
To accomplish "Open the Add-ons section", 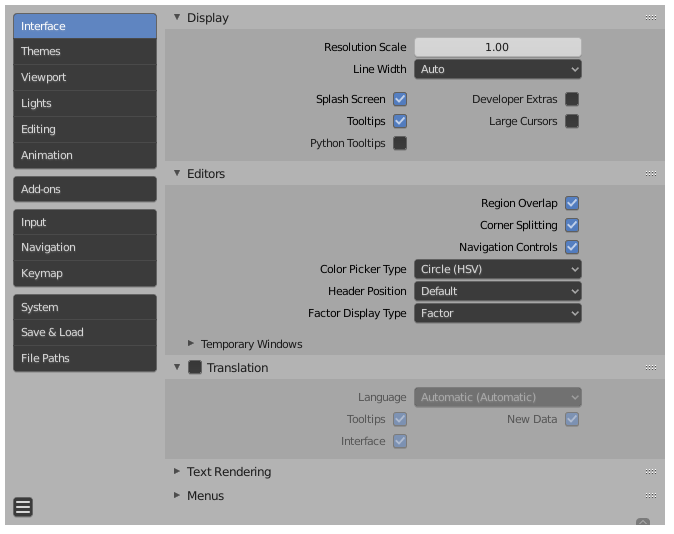I will coord(85,189).
